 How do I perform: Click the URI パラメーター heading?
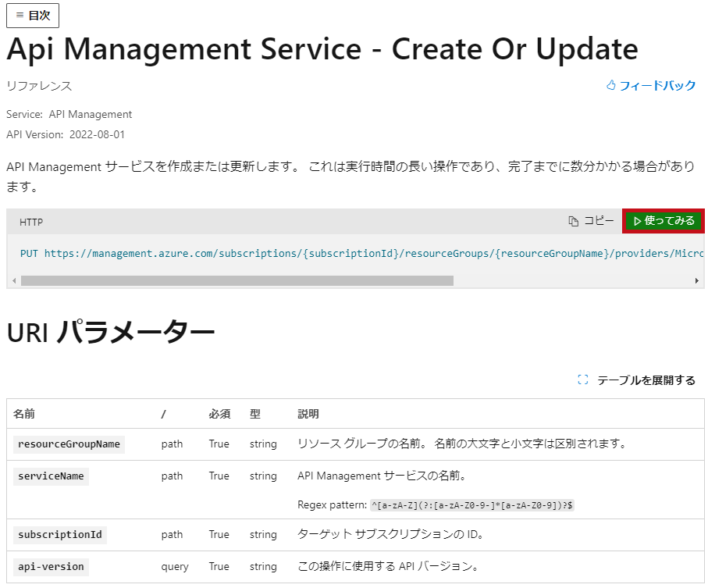[111, 333]
